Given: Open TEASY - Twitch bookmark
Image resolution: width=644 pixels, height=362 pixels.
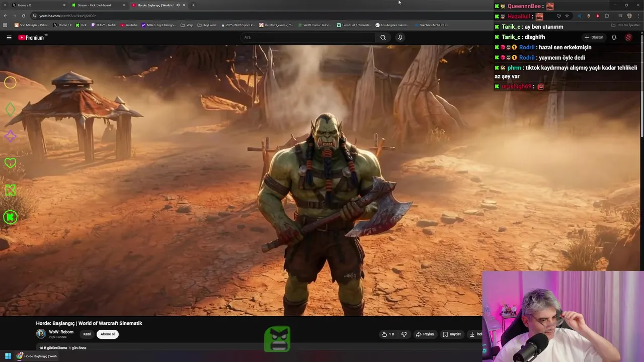Looking at the screenshot, I should point(103,25).
